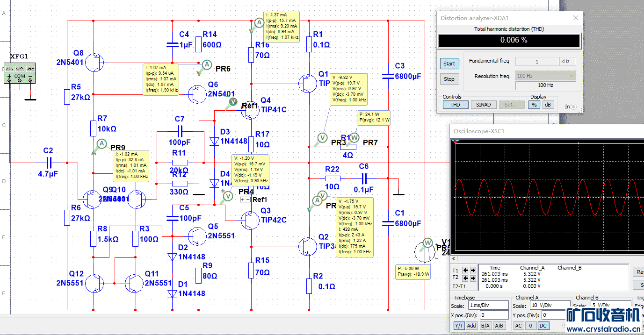Select the PR3 voltage probe marker
The width and height of the screenshot is (644, 335).
coord(322,138)
